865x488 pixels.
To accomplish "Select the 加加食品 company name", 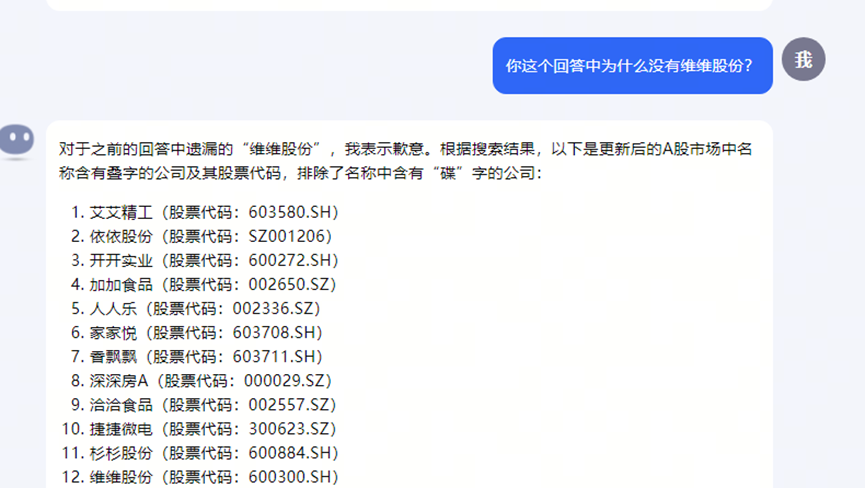I will 121,284.
